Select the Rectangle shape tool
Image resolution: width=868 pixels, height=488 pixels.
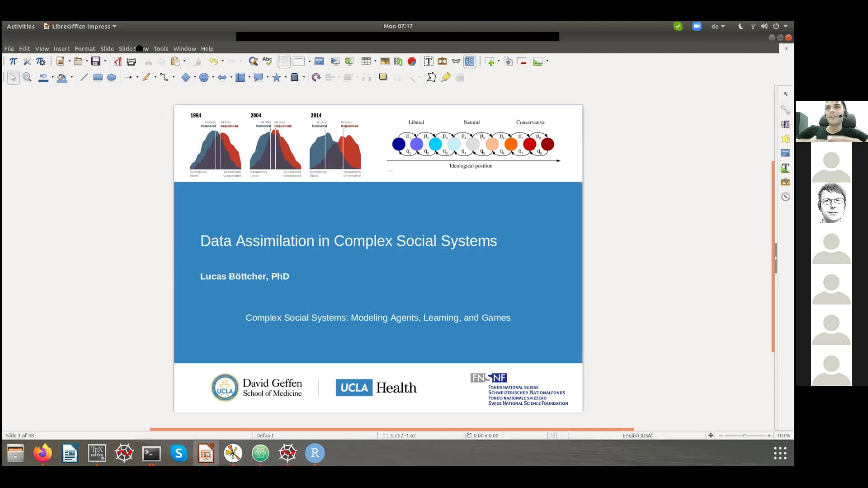(x=98, y=78)
